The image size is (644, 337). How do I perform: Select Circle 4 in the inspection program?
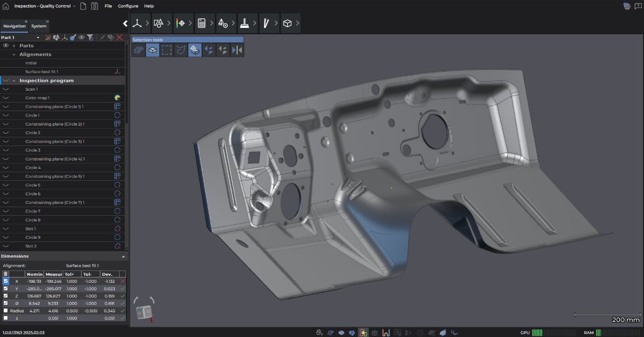point(33,167)
